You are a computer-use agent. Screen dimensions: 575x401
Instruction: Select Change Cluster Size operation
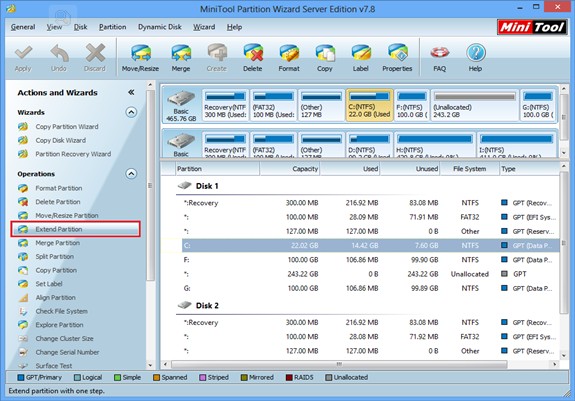(64, 339)
